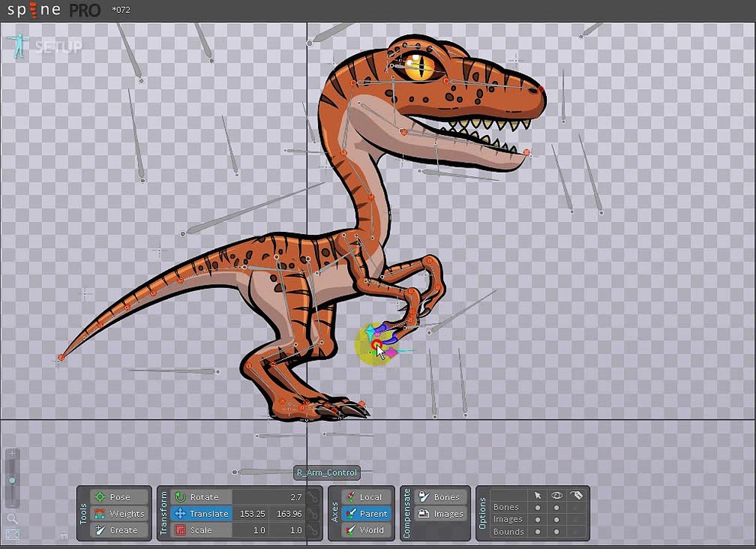The width and height of the screenshot is (756, 549).
Task: Click the key icon next to Translate
Action: click(313, 514)
